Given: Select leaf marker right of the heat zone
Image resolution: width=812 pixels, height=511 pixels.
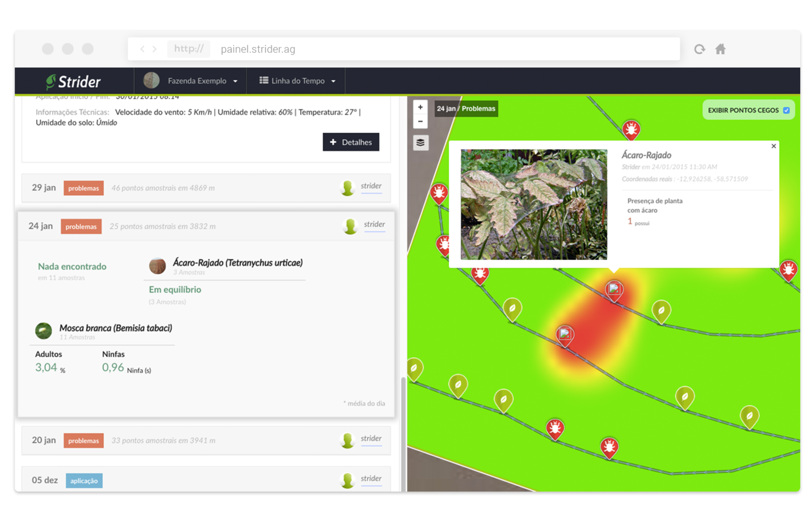Looking at the screenshot, I should (x=661, y=311).
